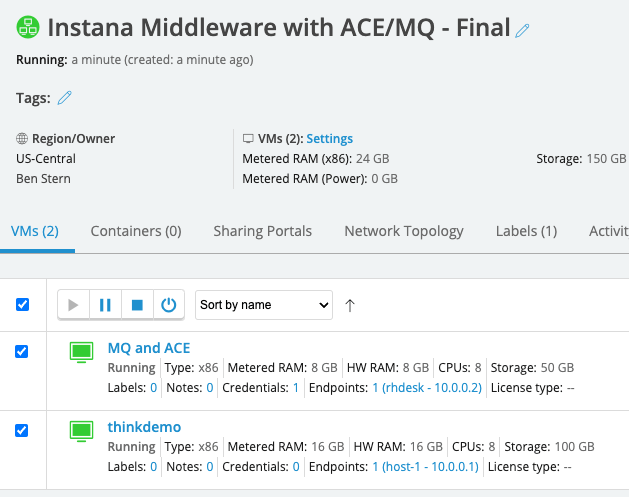Click thinkdemo Credentials count 0
Screen dimensions: 629x497
pos(296,467)
